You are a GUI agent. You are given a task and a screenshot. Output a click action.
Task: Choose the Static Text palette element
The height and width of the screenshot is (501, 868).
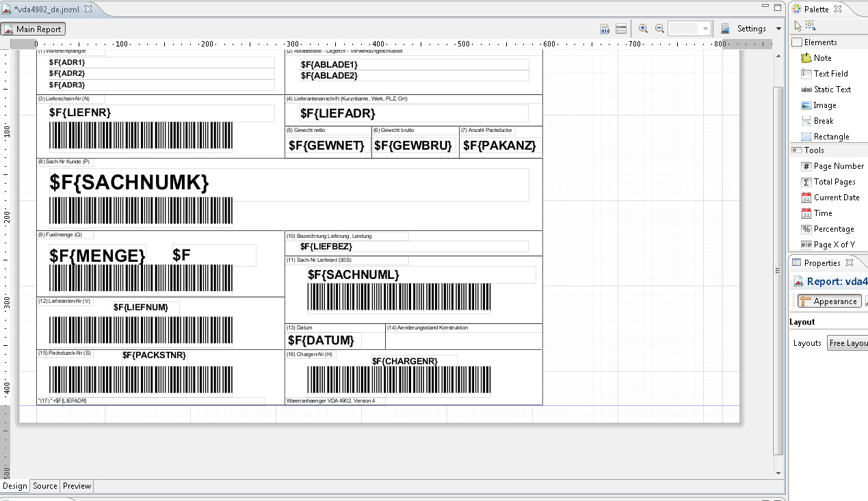pos(832,90)
